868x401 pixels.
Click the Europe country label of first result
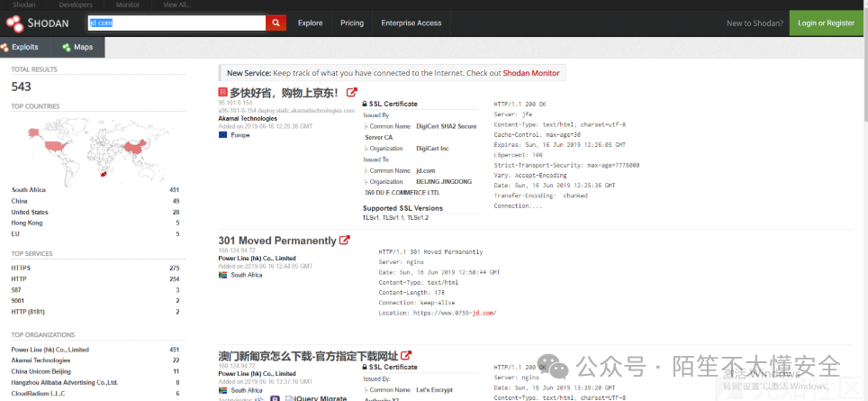pos(240,135)
